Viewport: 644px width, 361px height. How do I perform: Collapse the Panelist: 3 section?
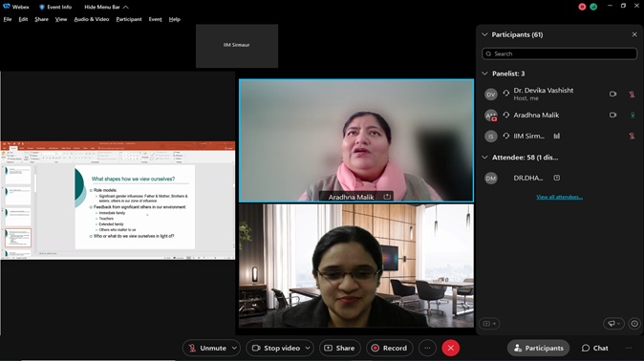(x=485, y=74)
